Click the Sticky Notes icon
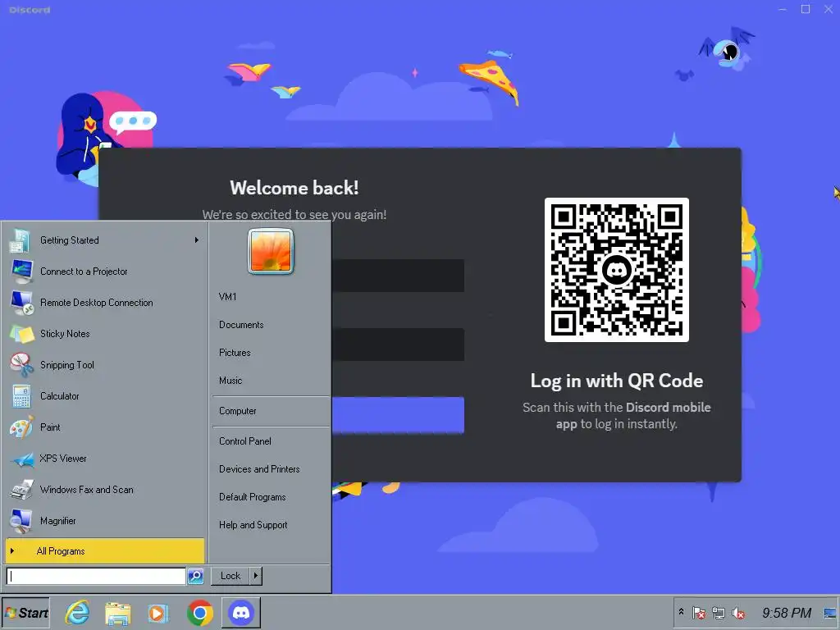 [21, 334]
